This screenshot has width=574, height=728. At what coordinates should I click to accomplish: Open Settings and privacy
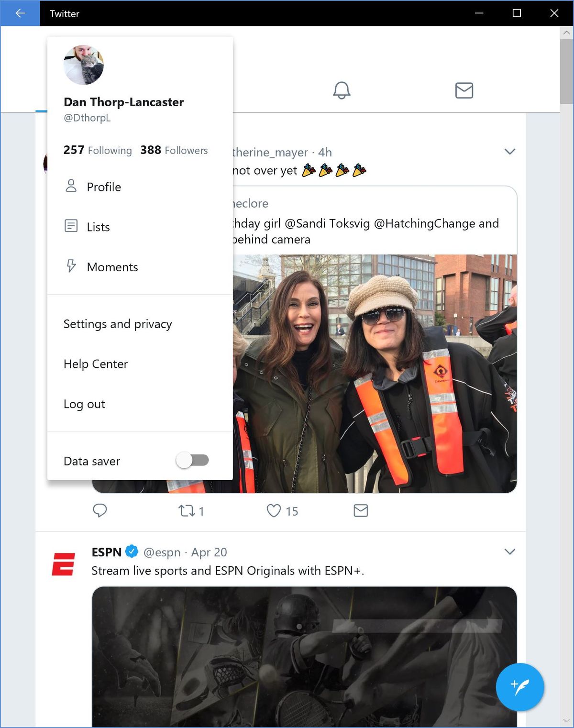[x=118, y=324]
